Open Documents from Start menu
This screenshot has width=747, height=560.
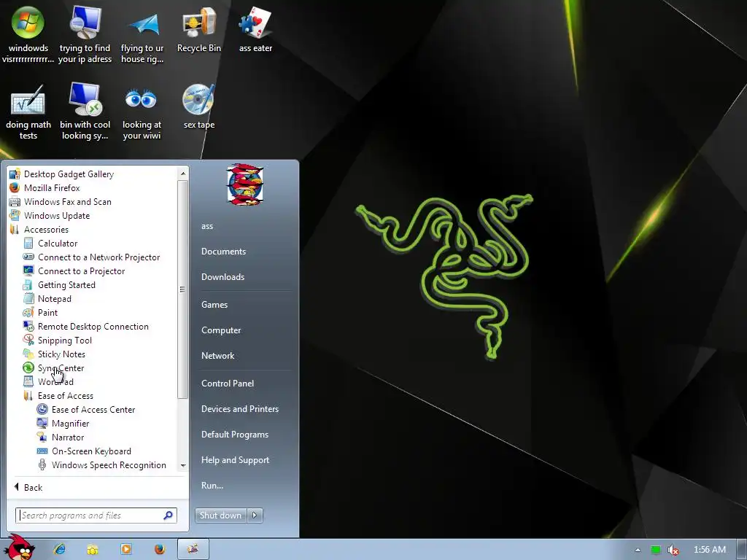pyautogui.click(x=223, y=252)
